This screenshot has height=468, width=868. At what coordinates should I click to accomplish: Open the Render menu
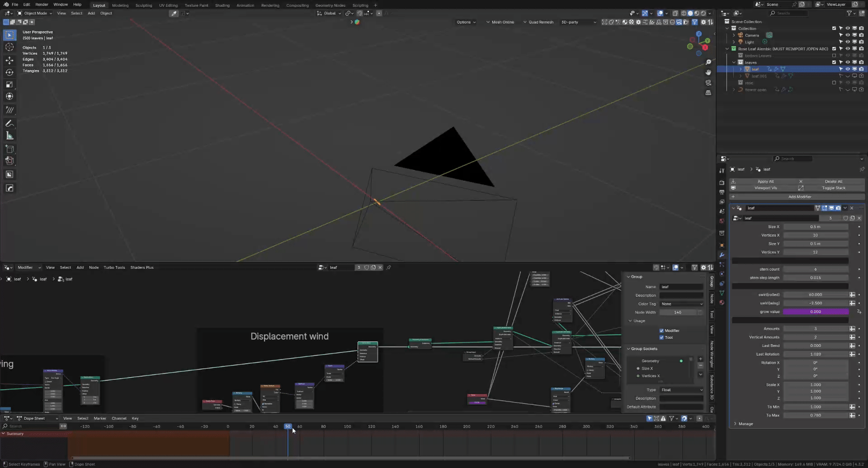[x=42, y=5]
